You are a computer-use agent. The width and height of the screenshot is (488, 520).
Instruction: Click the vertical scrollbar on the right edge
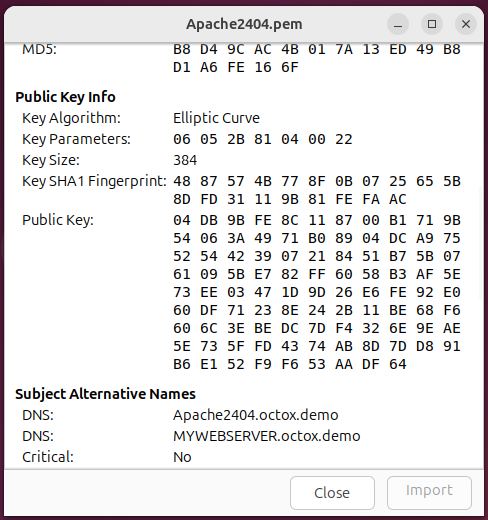coord(481,243)
